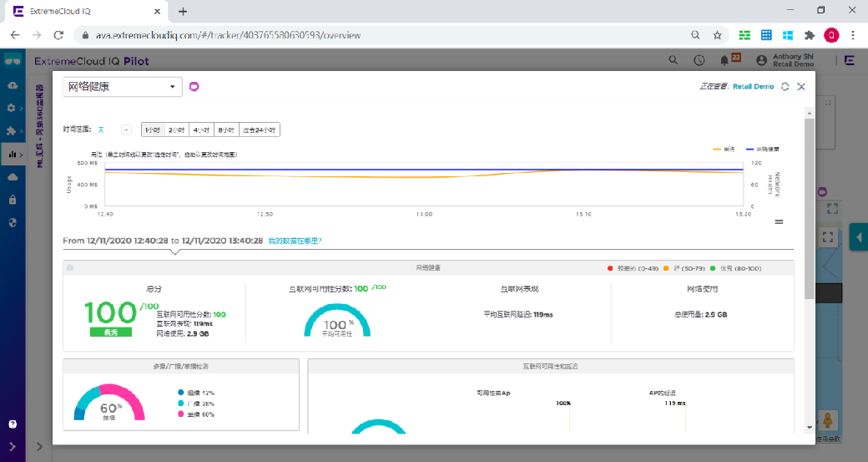The image size is (868, 462).
Task: Expand the left sidebar with bottom chevron
Action: coord(13,446)
